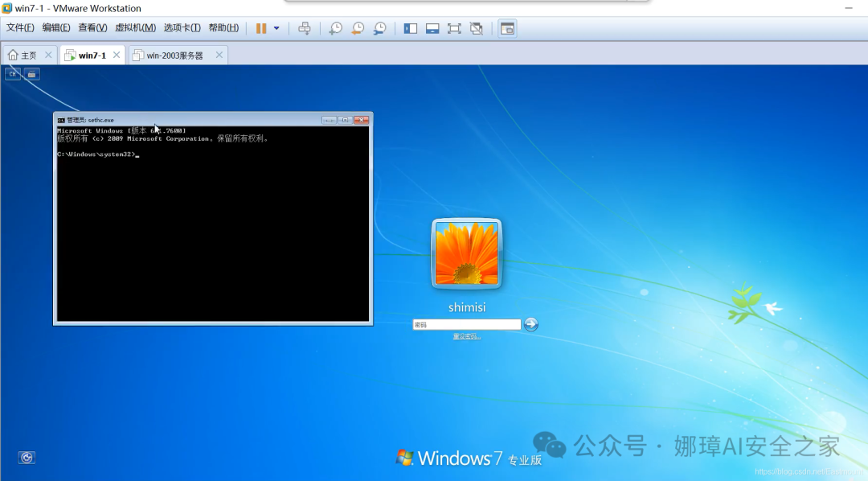Close the 主页 tab
The width and height of the screenshot is (868, 481).
click(48, 55)
